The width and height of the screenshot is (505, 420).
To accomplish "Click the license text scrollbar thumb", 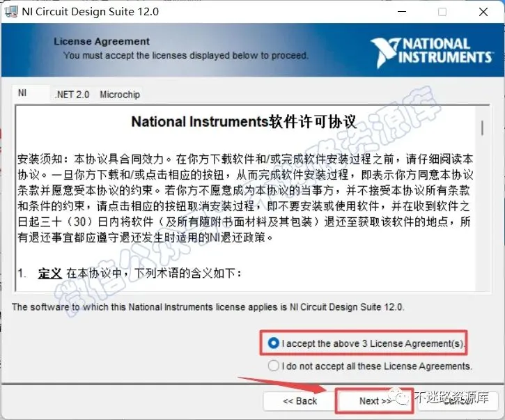I will pos(482,128).
